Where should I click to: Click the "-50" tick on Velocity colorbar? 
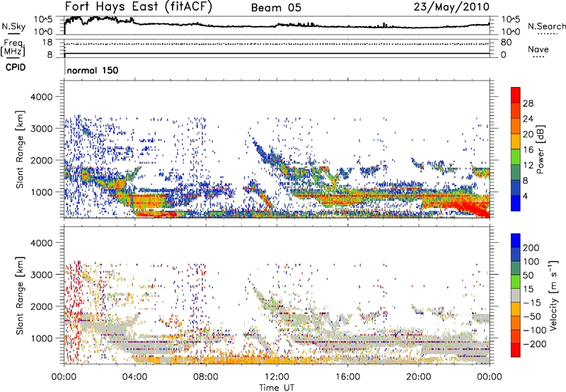point(532,316)
